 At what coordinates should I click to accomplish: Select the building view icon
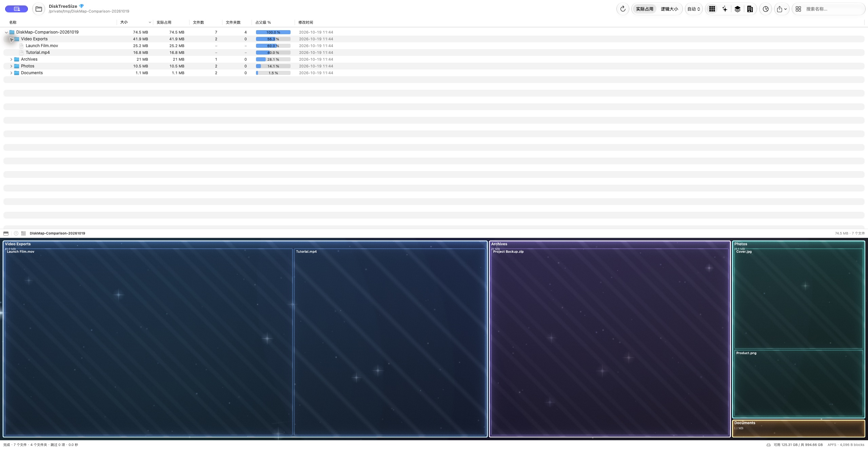[x=750, y=9]
